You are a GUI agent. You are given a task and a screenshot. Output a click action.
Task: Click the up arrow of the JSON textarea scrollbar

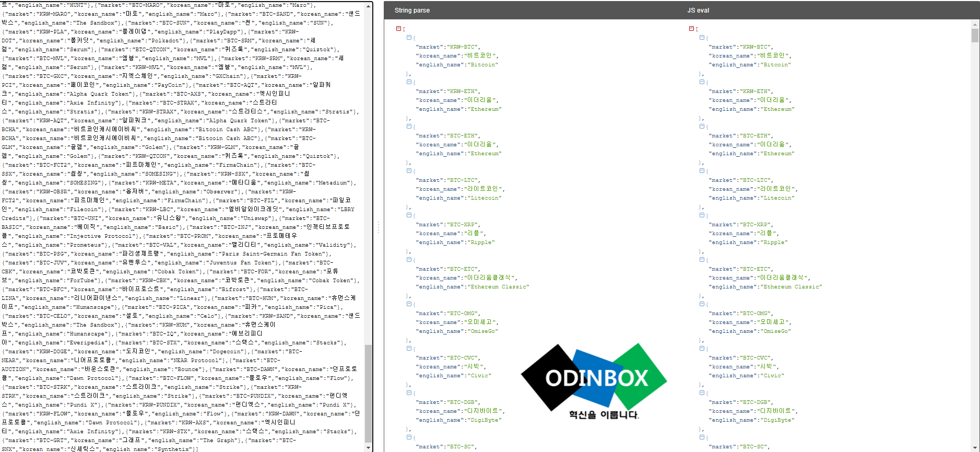click(369, 6)
